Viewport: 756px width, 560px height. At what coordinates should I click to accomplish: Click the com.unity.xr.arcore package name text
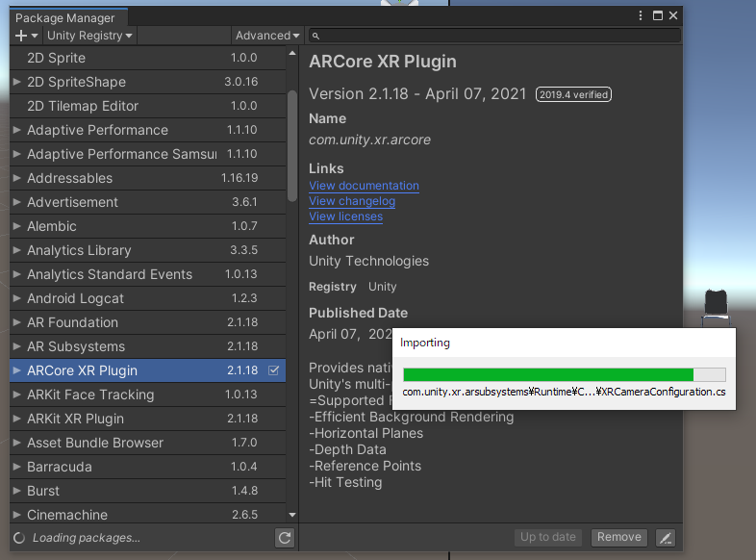tap(369, 140)
